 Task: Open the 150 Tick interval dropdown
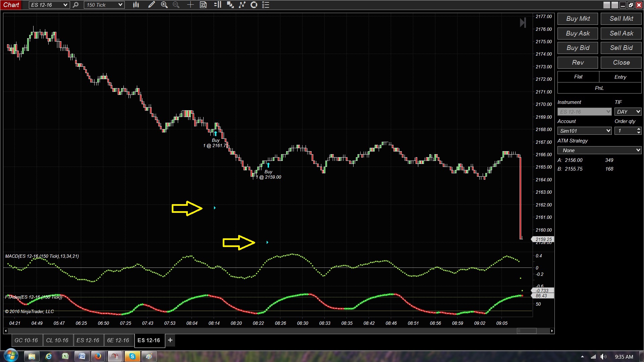[x=120, y=5]
